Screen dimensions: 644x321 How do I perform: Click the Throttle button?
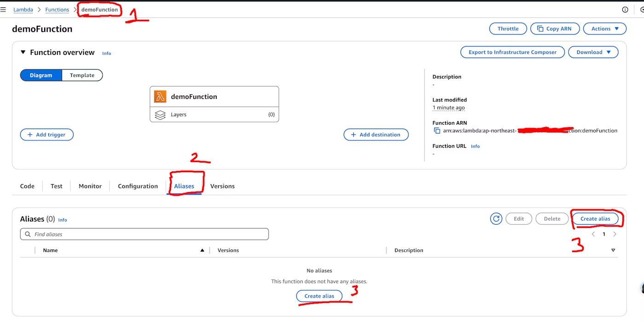click(x=508, y=29)
